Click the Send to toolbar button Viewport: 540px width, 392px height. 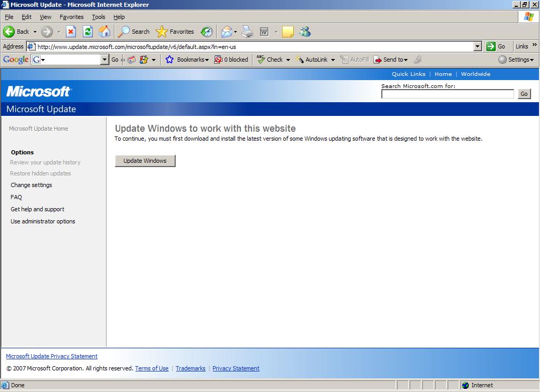pos(391,60)
